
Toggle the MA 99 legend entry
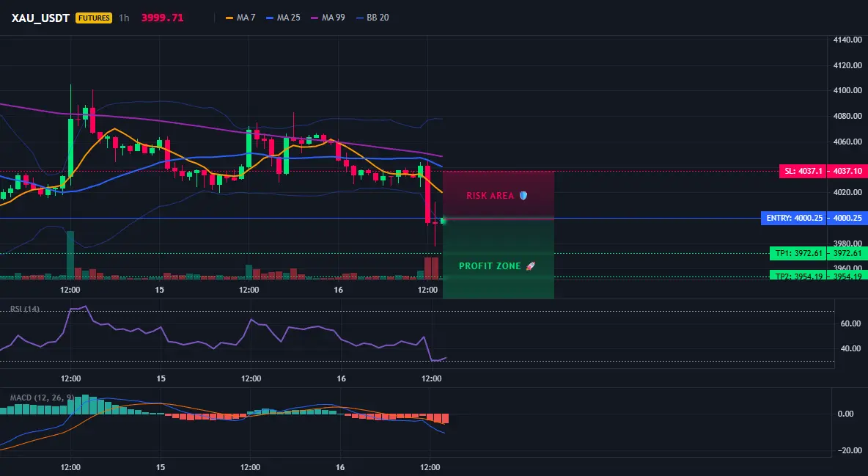328,18
